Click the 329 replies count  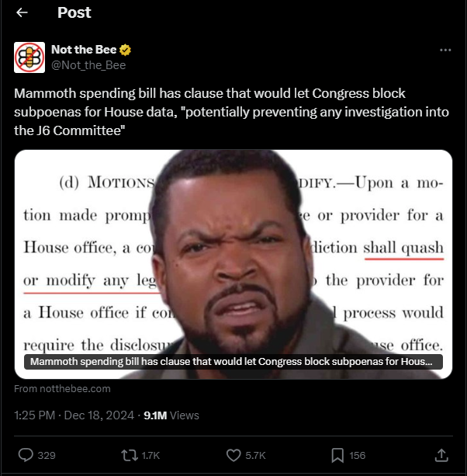tap(47, 455)
